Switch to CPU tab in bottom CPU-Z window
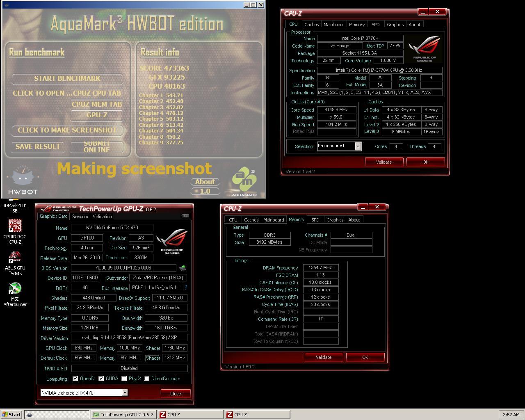This screenshot has width=525, height=420. click(x=233, y=220)
